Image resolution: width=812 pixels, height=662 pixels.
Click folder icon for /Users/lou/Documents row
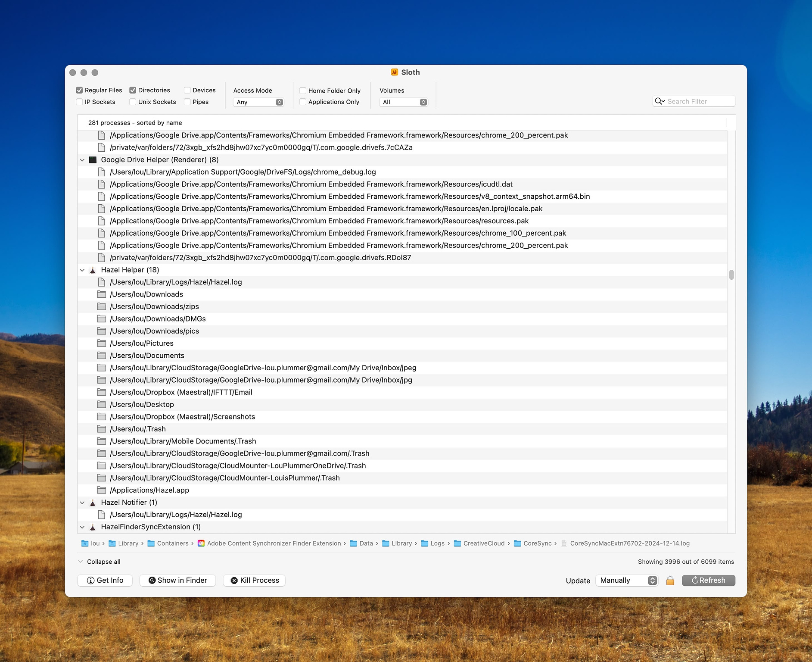(102, 356)
